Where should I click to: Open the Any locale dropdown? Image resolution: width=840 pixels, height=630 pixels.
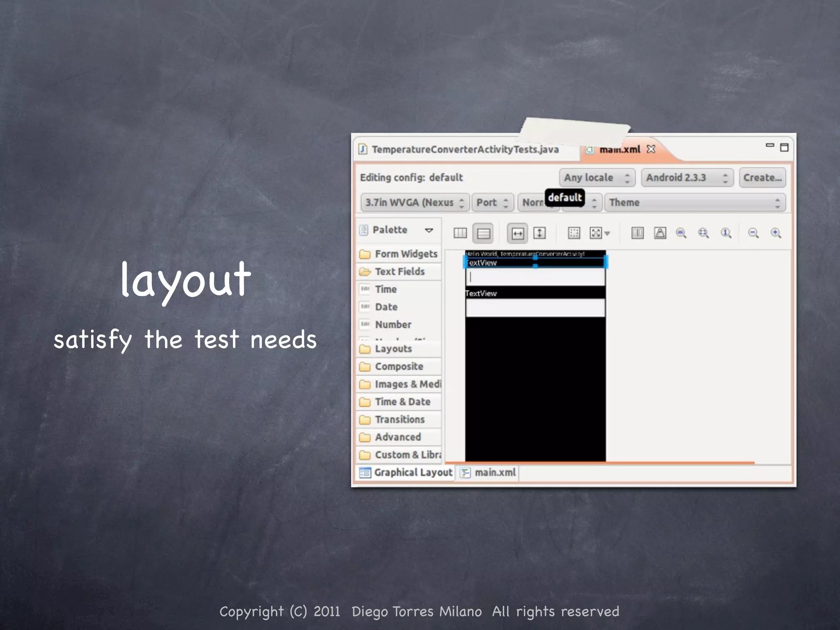597,178
